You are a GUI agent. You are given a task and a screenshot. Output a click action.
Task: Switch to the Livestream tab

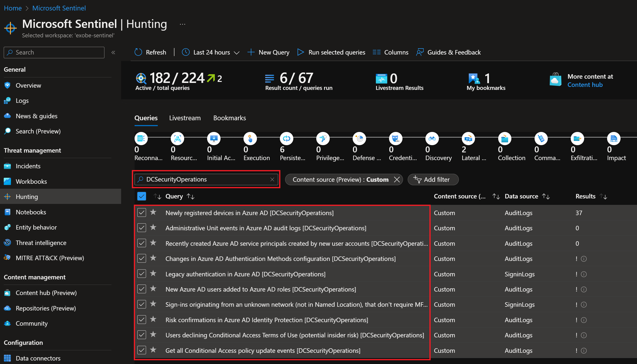point(185,118)
